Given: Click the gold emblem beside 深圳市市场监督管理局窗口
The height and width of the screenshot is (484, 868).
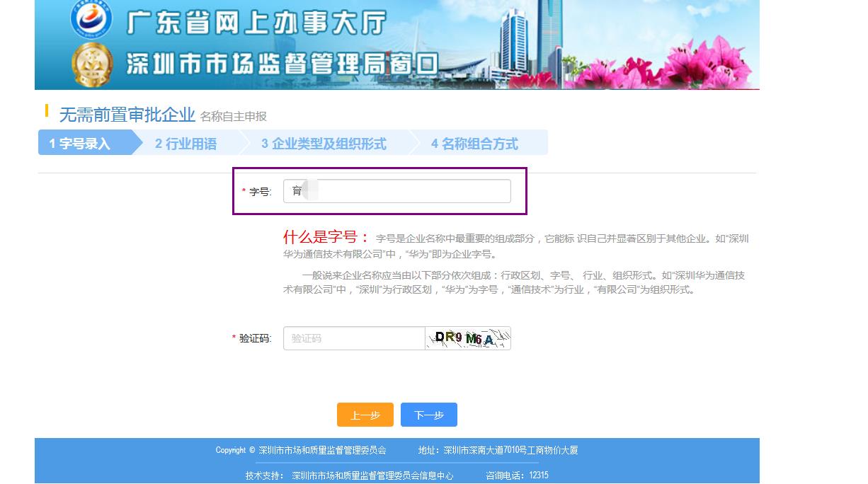Looking at the screenshot, I should [92, 65].
